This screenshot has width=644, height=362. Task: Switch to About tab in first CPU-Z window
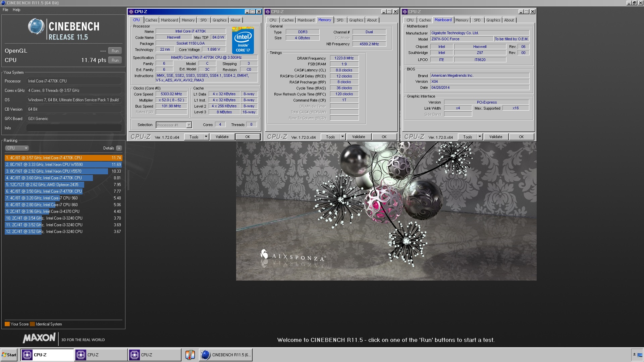235,20
